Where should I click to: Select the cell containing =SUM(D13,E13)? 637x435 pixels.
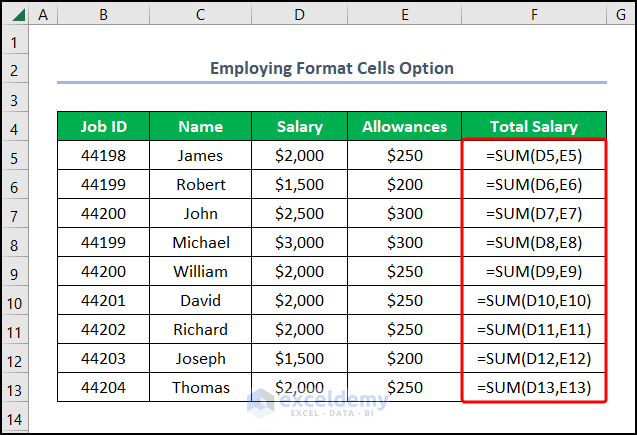(x=533, y=388)
